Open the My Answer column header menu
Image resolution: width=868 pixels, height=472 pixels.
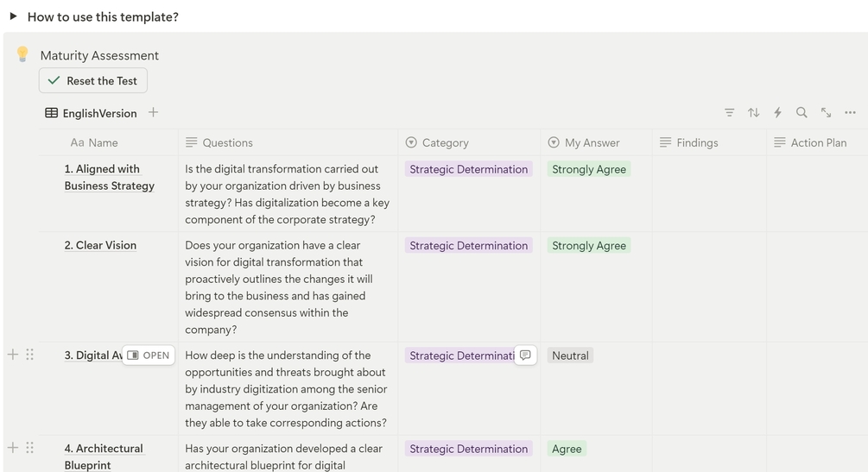(x=592, y=142)
